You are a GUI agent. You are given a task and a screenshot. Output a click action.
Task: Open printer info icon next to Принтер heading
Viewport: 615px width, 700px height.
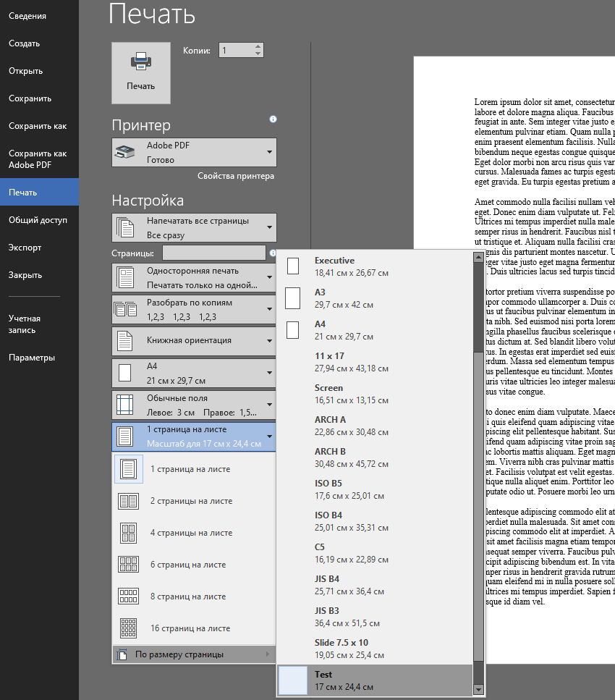click(273, 119)
